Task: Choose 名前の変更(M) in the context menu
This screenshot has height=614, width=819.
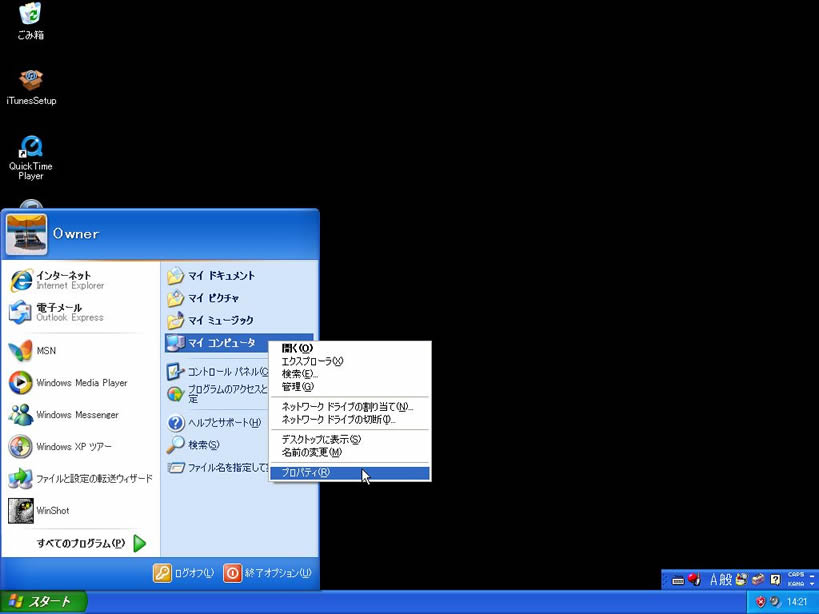Action: click(x=349, y=453)
